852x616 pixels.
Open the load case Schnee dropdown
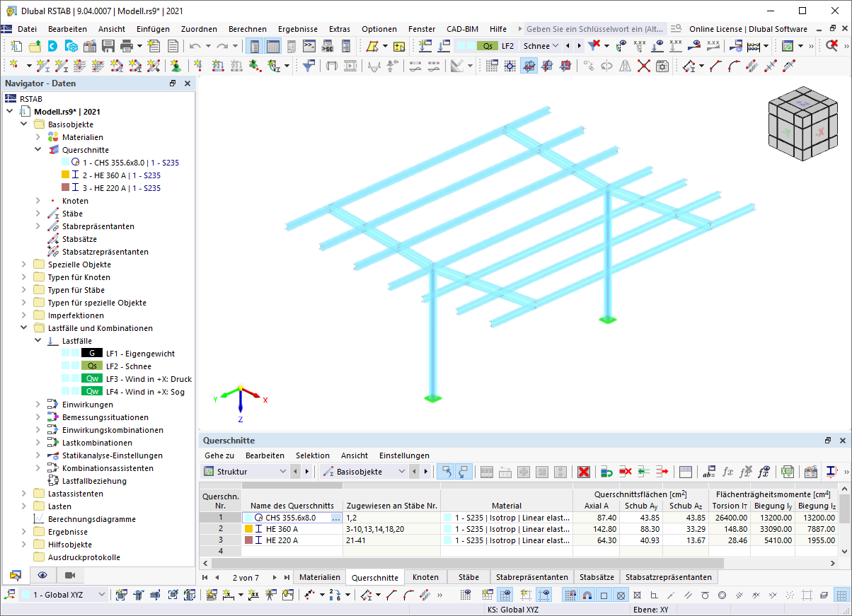[555, 46]
